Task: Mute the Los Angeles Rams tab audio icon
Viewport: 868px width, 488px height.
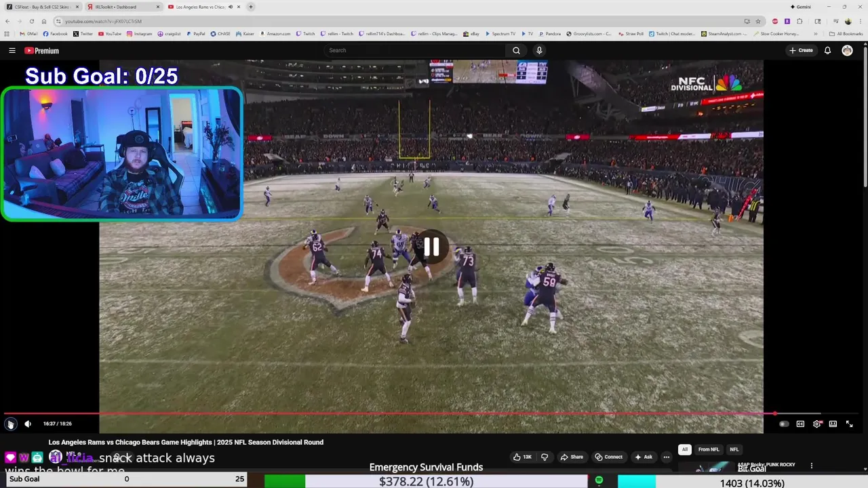Action: pyautogui.click(x=231, y=7)
